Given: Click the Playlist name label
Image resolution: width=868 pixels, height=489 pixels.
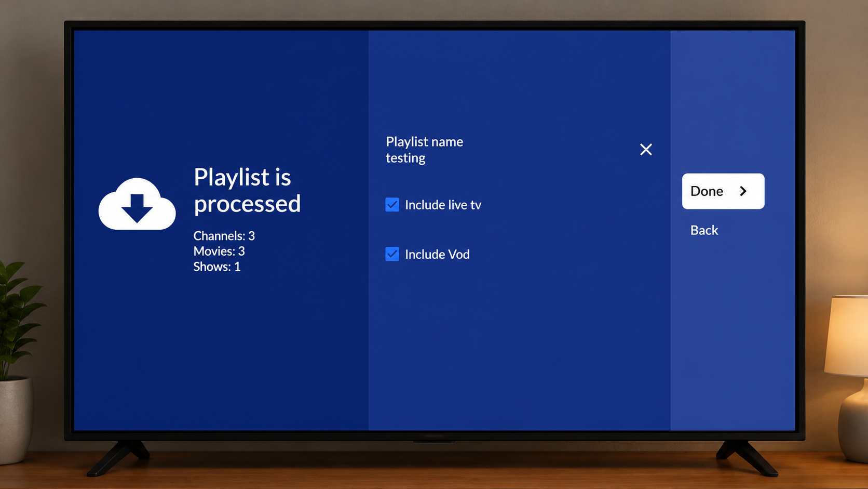Looking at the screenshot, I should tap(425, 142).
